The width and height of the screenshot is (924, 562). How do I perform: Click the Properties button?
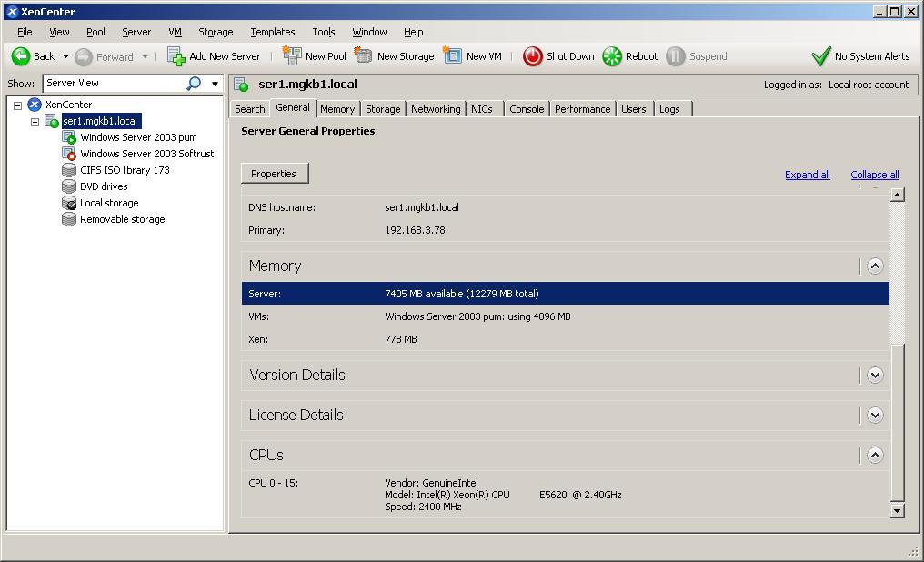click(275, 174)
